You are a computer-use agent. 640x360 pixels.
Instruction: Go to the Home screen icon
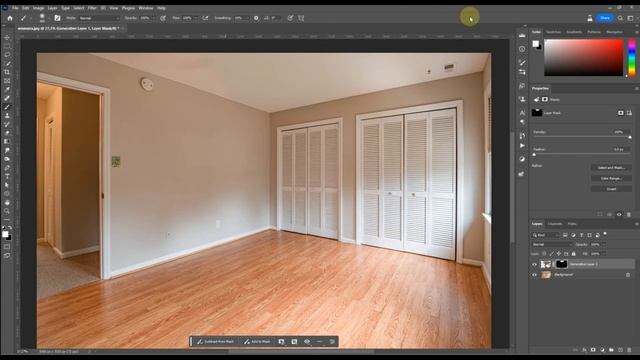(x=10, y=18)
